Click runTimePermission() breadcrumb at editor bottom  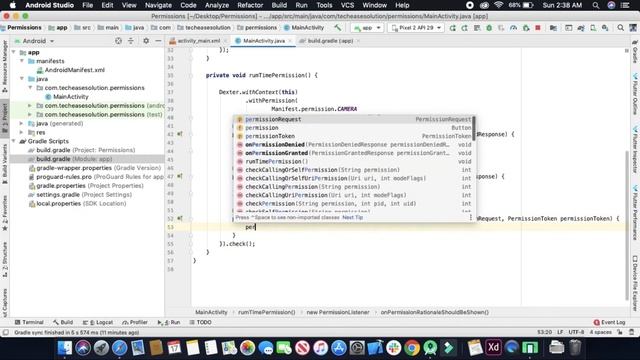pyautogui.click(x=266, y=312)
